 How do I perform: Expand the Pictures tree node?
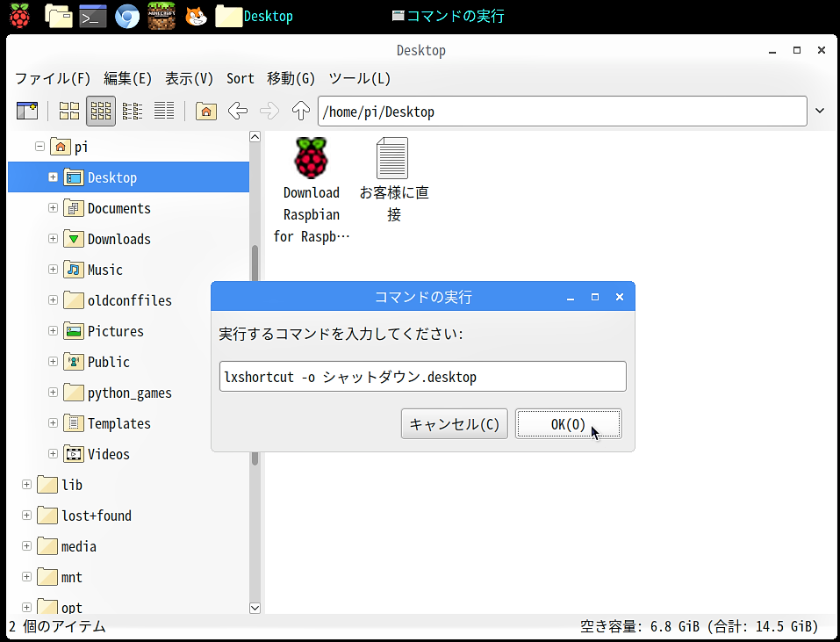pyautogui.click(x=53, y=330)
